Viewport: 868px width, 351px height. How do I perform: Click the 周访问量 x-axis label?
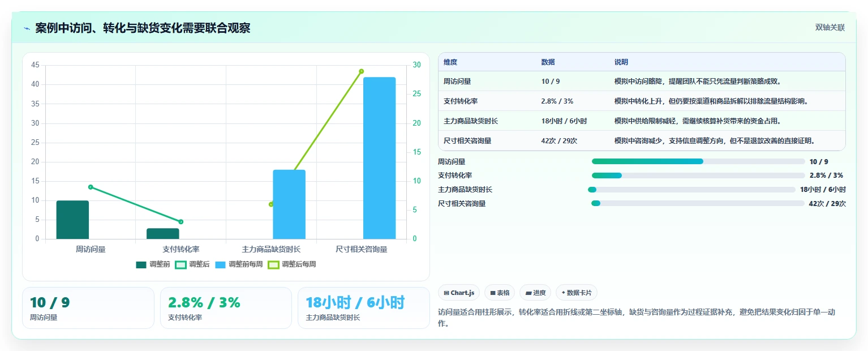pyautogui.click(x=91, y=249)
